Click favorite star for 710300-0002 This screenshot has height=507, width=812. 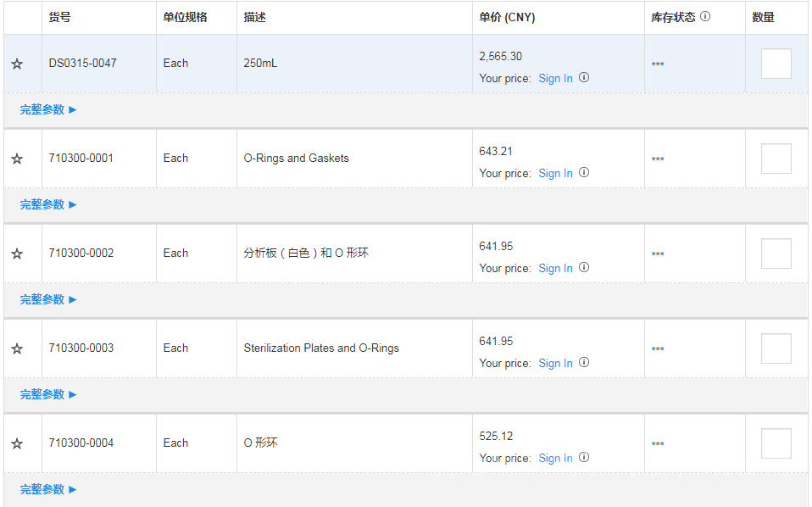(x=17, y=253)
